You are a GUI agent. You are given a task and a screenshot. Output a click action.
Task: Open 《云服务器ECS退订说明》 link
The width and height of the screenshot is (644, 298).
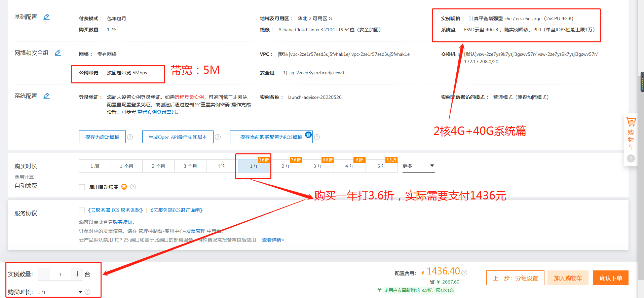point(177,210)
